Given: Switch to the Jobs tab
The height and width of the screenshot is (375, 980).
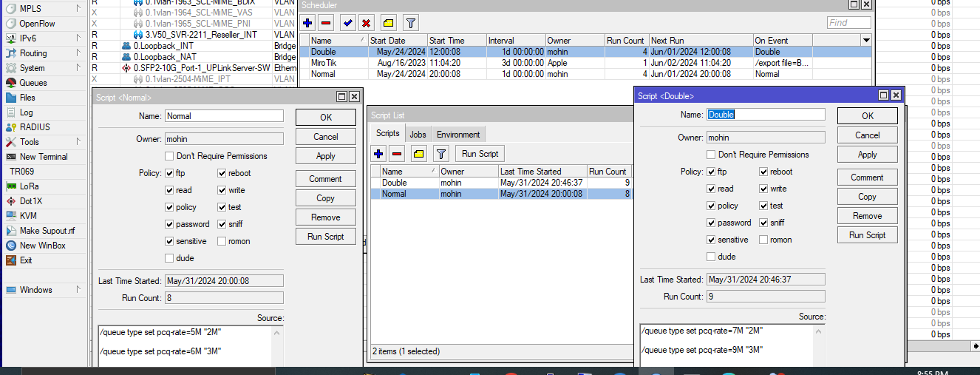Looking at the screenshot, I should [418, 135].
